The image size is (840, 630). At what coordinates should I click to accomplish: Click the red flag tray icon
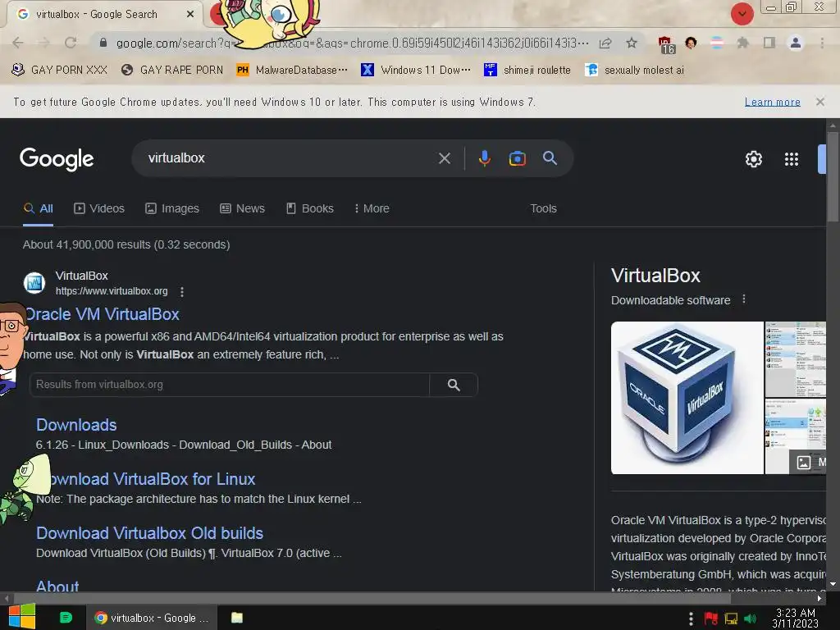711,619
